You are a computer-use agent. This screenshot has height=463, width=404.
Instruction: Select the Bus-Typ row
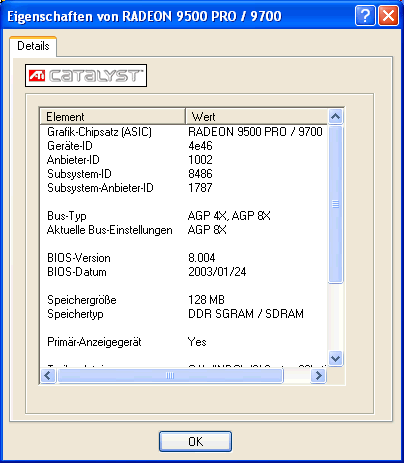184,216
